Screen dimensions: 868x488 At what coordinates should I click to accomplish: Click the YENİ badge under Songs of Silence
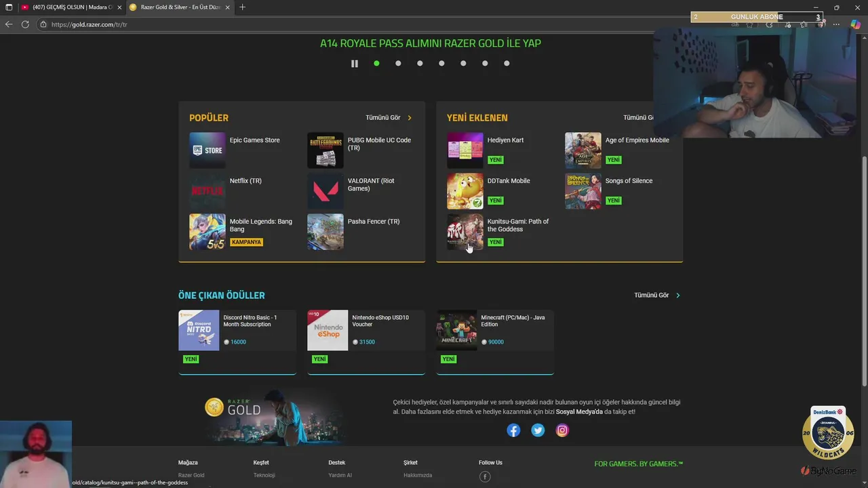click(614, 201)
